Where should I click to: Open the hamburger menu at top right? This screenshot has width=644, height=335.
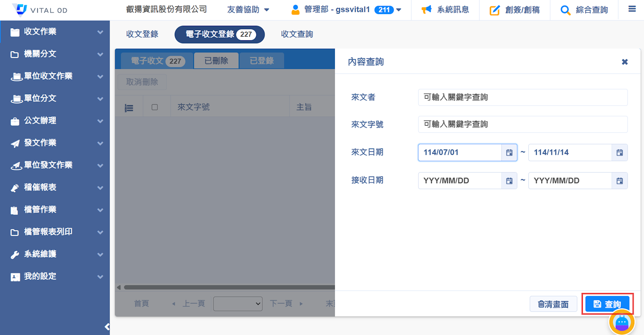pyautogui.click(x=632, y=9)
